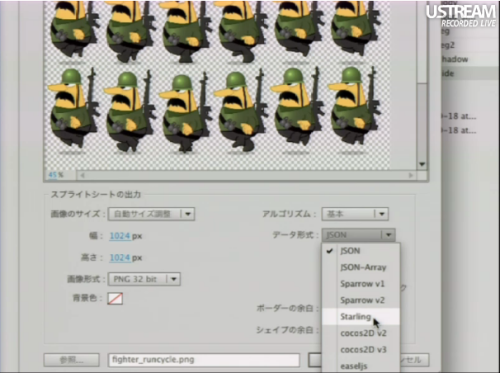Click the preview vertical scrollbar thumb
The width and height of the screenshot is (500, 373).
pos(422,42)
